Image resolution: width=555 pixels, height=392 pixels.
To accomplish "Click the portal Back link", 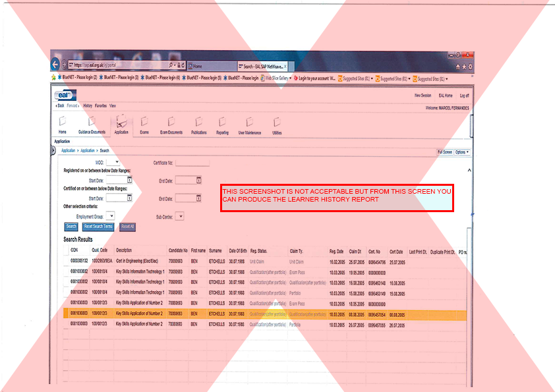I will point(60,105).
